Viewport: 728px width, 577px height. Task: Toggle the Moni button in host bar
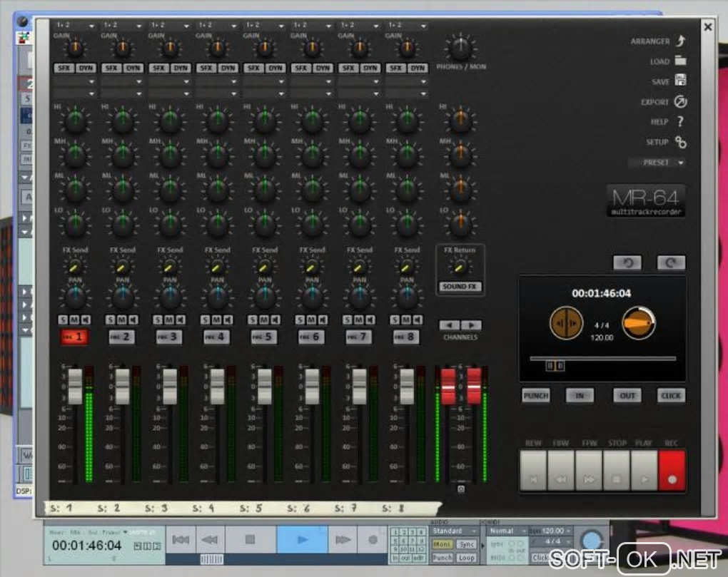[442, 544]
